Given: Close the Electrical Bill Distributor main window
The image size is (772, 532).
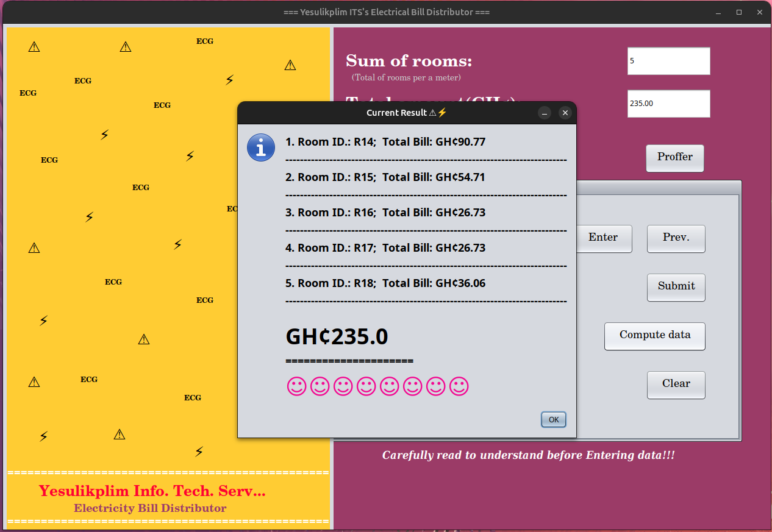Looking at the screenshot, I should pyautogui.click(x=759, y=12).
